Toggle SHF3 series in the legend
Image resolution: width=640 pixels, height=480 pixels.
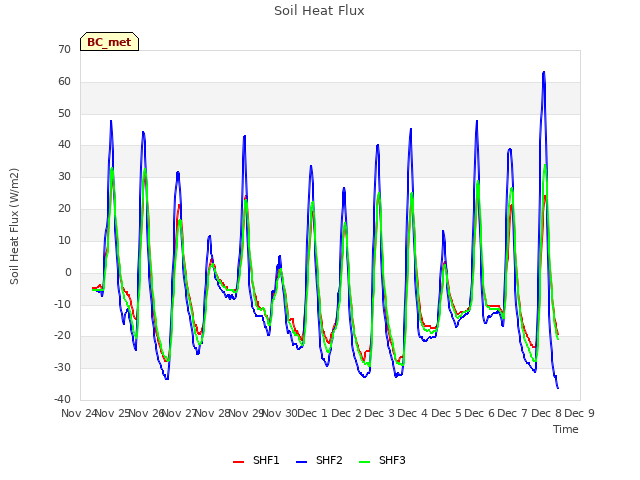(382, 461)
